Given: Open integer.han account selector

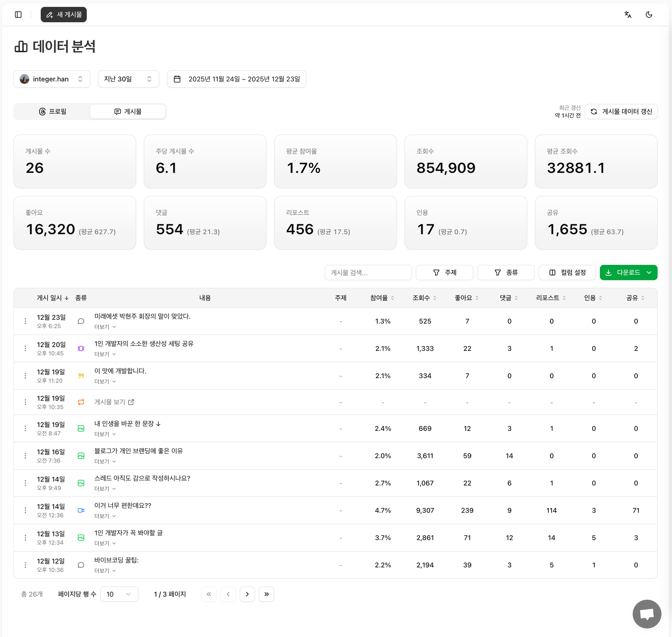Looking at the screenshot, I should coord(52,79).
